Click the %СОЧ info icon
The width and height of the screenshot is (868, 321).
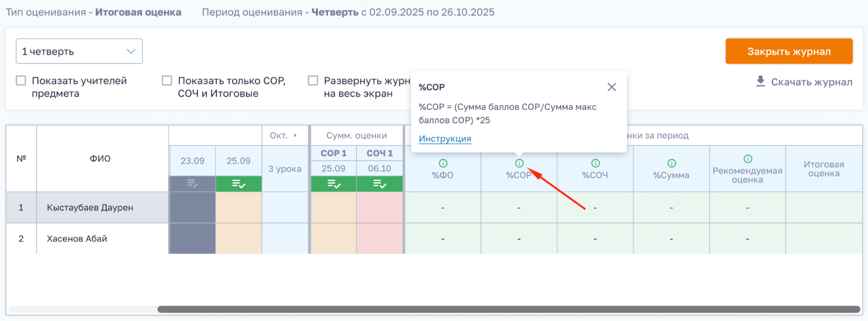pos(595,163)
